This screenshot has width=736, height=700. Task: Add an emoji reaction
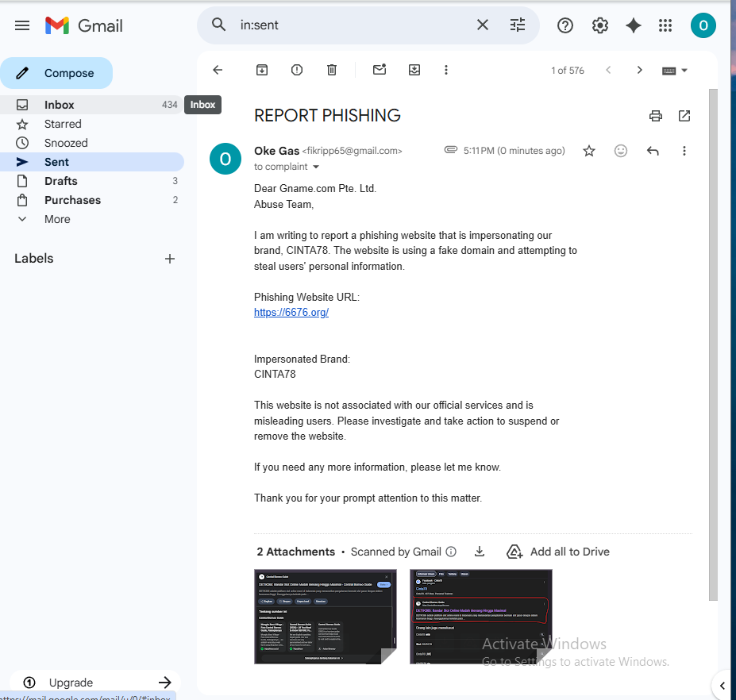click(621, 151)
